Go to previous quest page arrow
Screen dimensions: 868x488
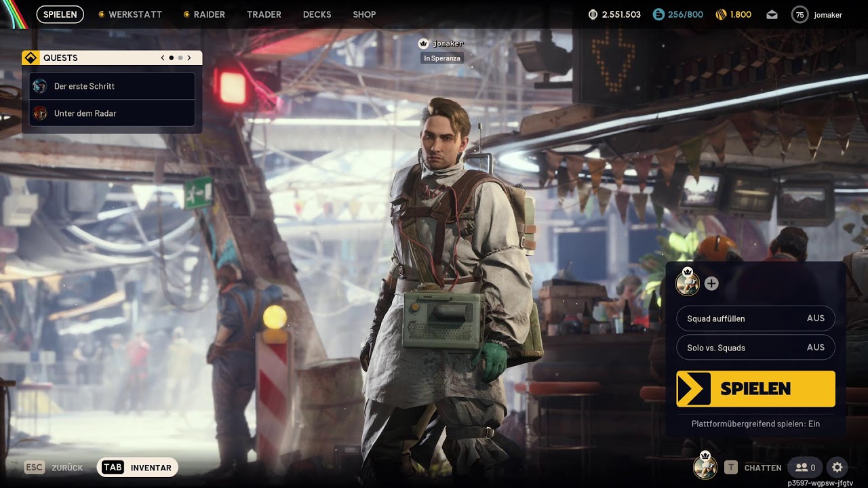(x=163, y=58)
